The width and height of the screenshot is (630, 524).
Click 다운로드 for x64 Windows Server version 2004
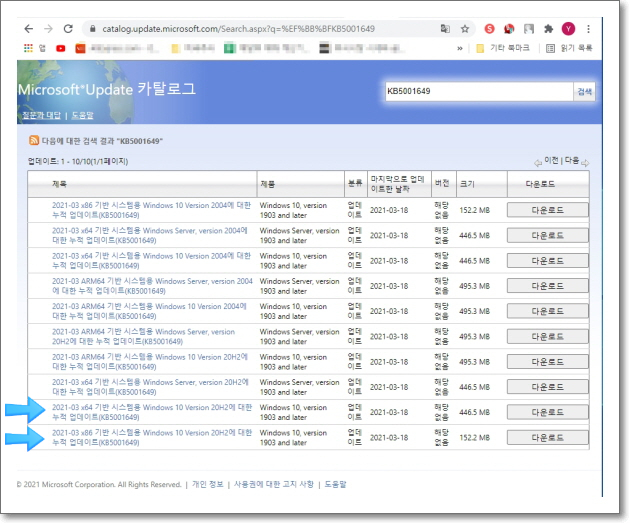tap(548, 235)
